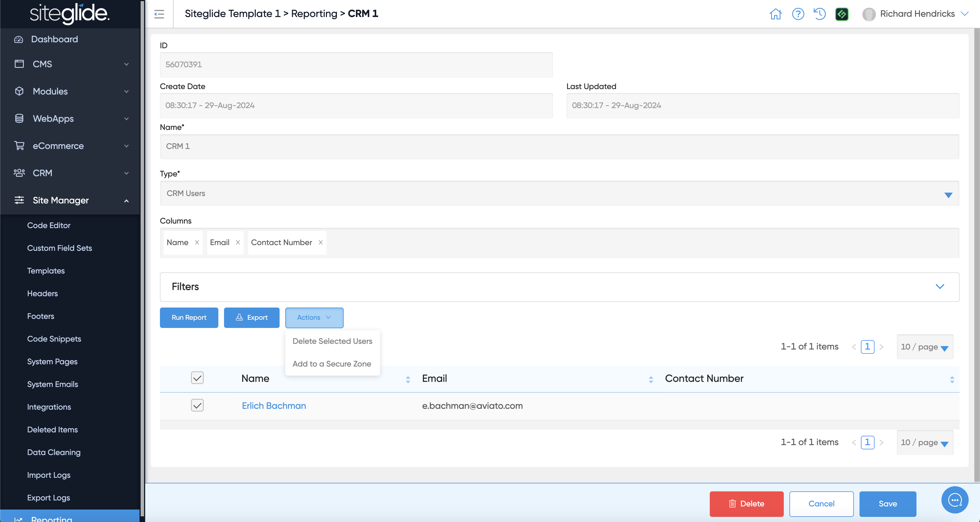
Task: Uncheck the Erlich Bachman row checkbox
Action: pos(197,405)
